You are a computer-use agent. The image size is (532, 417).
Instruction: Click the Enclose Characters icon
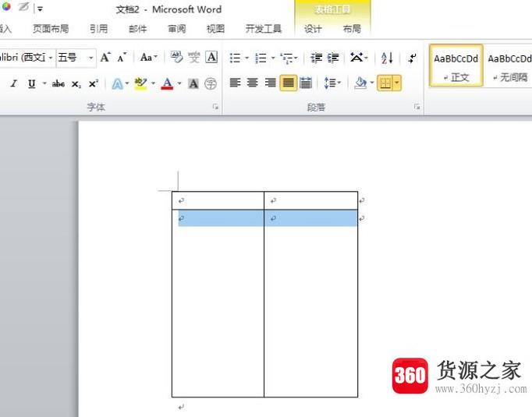tap(211, 83)
